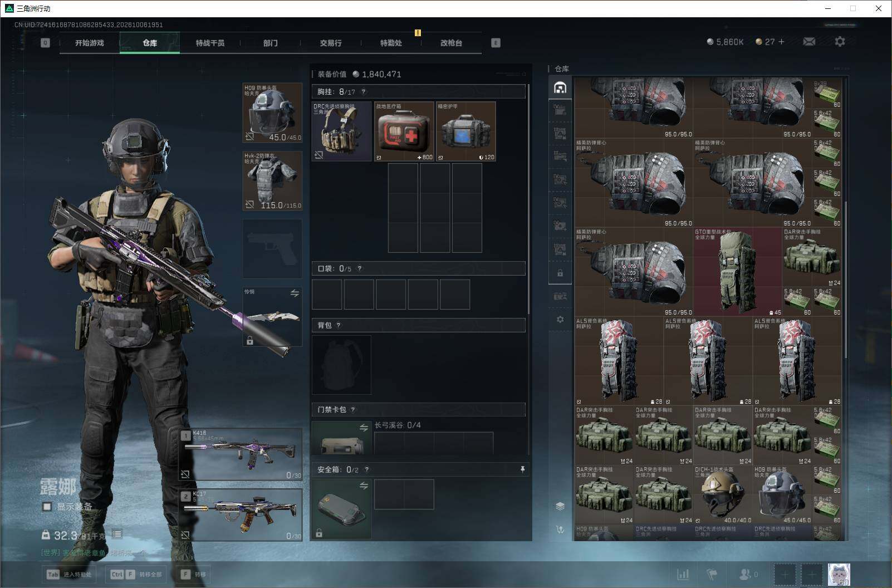Open the help icon next to 胸挂
892x588 pixels.
point(364,92)
